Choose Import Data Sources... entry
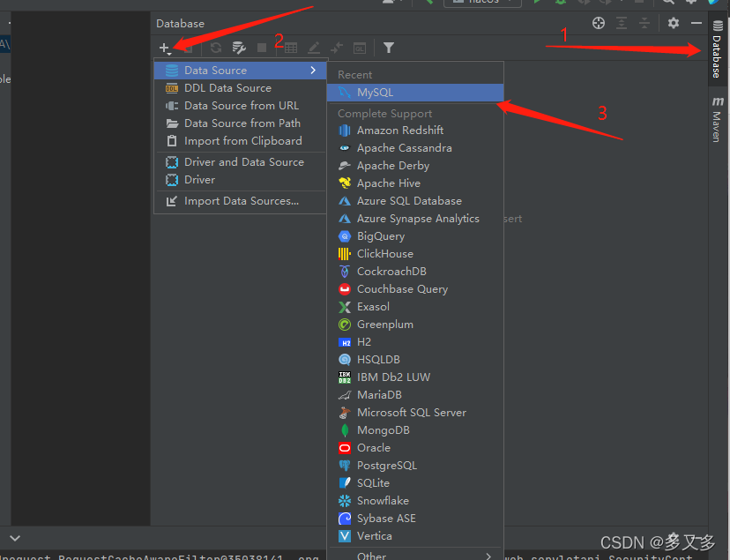Viewport: 730px width, 560px height. click(x=240, y=201)
